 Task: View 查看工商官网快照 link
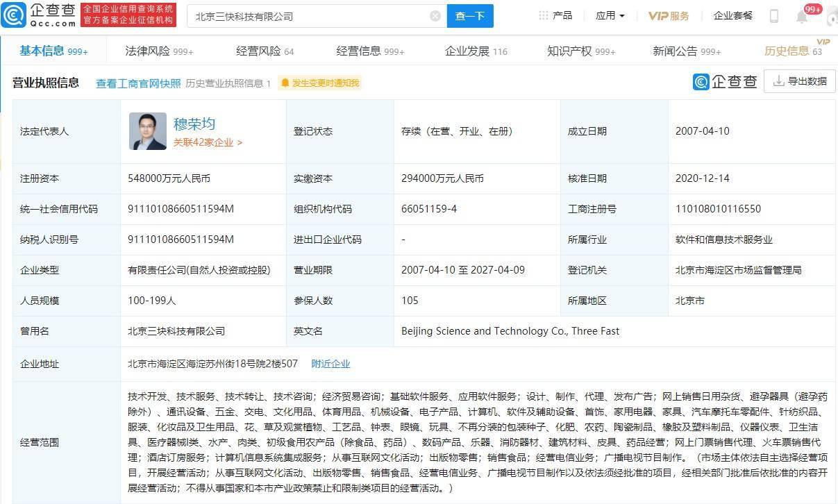[x=138, y=83]
